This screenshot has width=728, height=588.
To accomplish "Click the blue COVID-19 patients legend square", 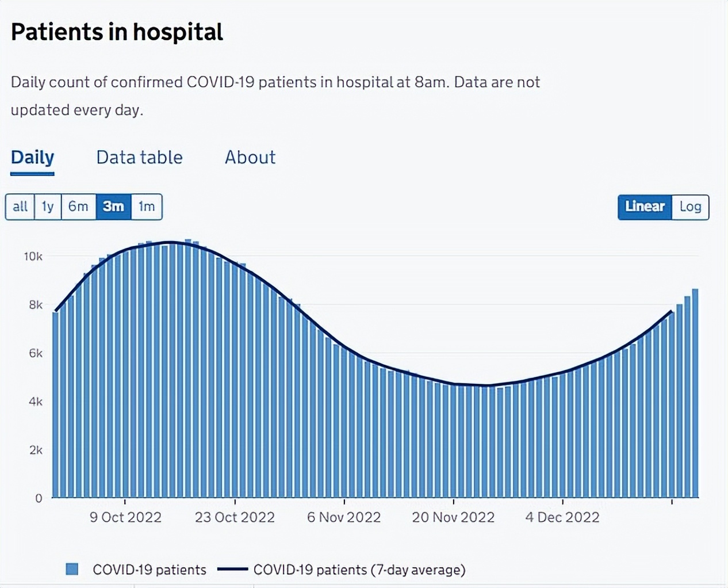I will point(72,570).
